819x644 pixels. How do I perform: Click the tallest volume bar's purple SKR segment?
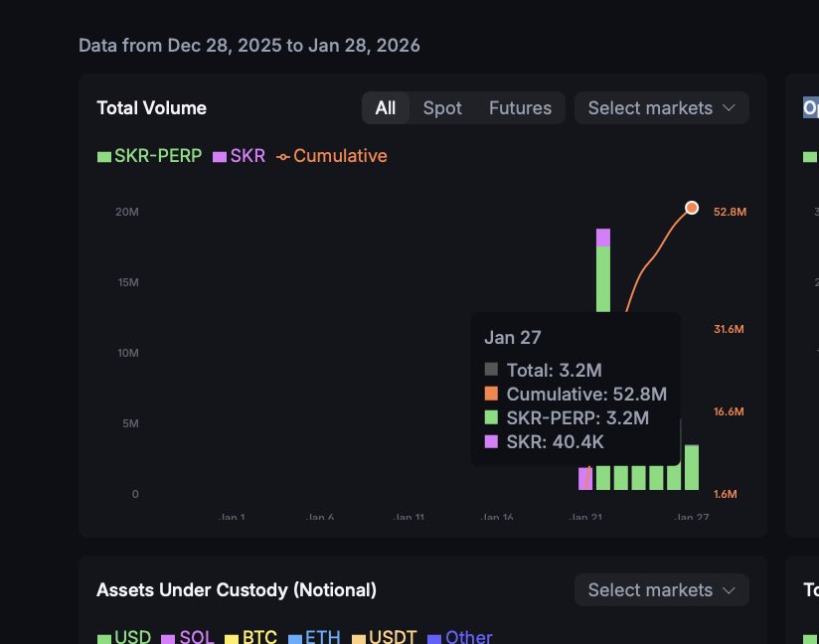[603, 237]
